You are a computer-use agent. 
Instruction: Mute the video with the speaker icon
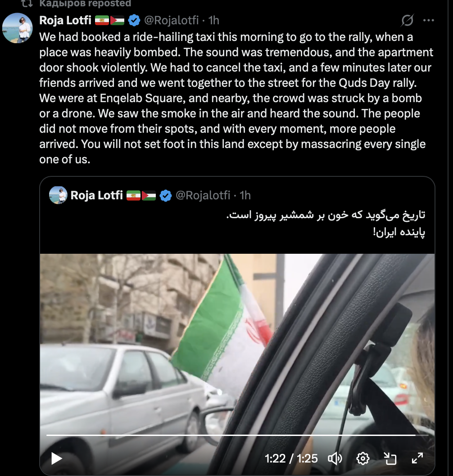pos(335,458)
